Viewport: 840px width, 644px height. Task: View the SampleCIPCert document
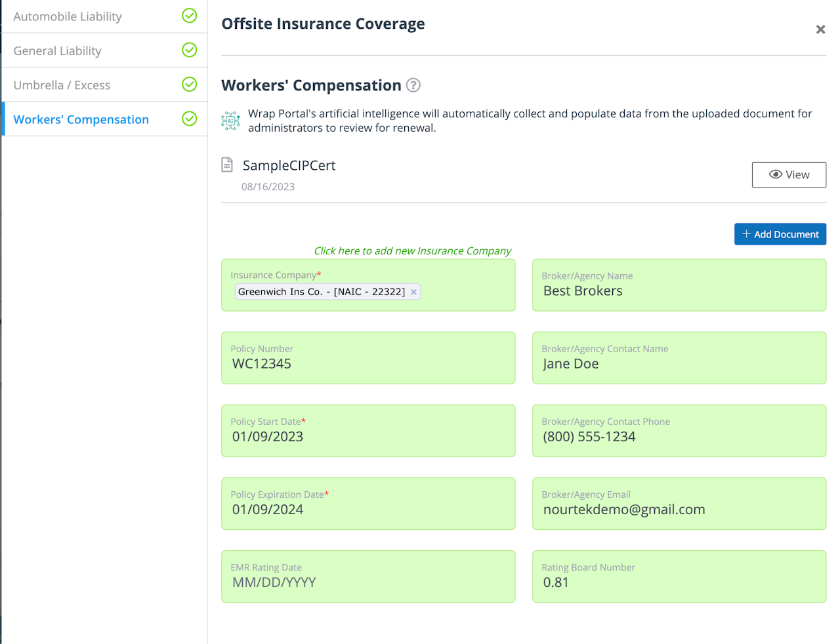tap(789, 175)
